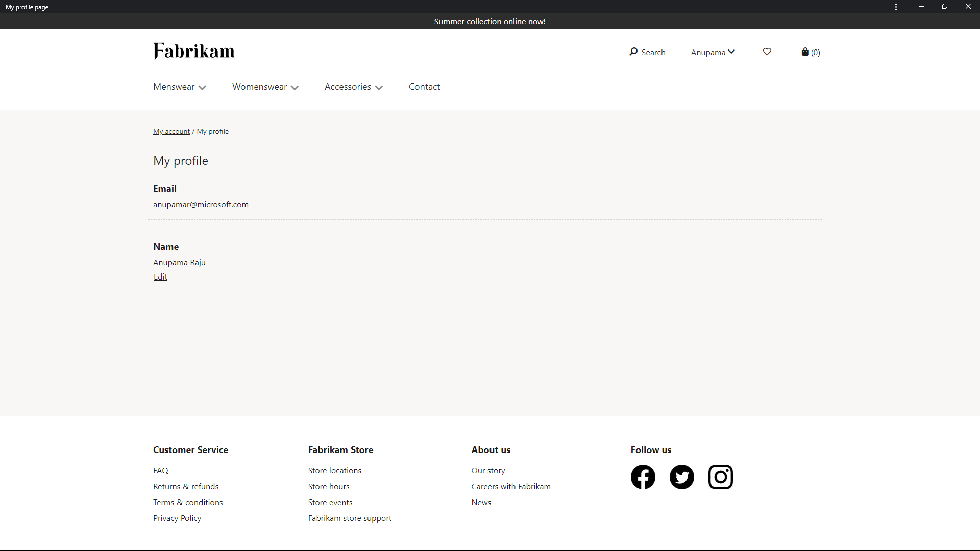
Task: Select the Terms & conditions link
Action: (188, 501)
